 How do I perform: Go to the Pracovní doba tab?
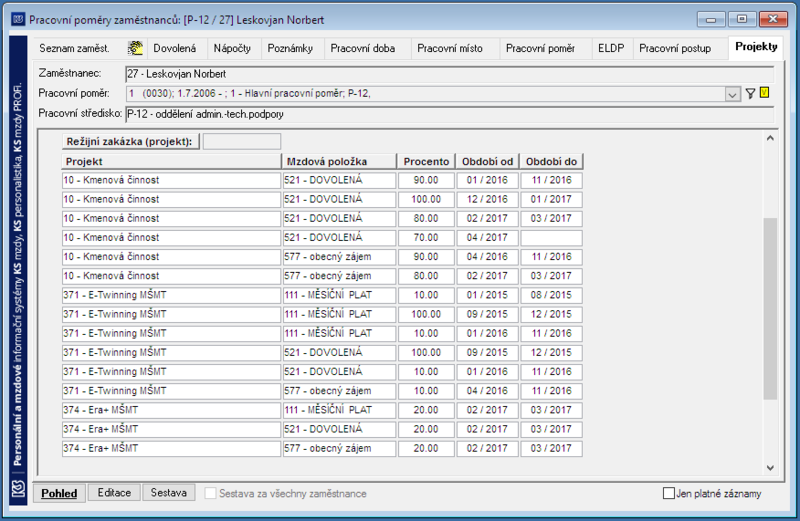tap(363, 48)
